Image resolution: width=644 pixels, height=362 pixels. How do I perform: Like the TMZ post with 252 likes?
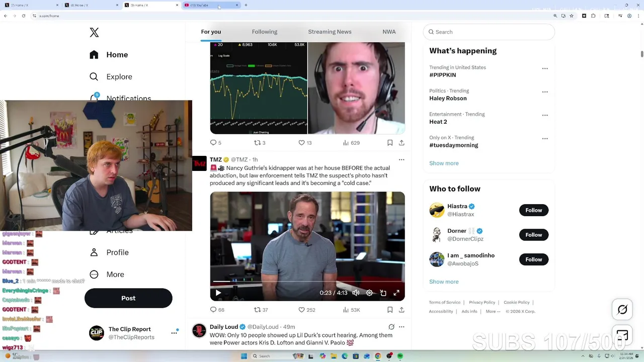(x=306, y=310)
